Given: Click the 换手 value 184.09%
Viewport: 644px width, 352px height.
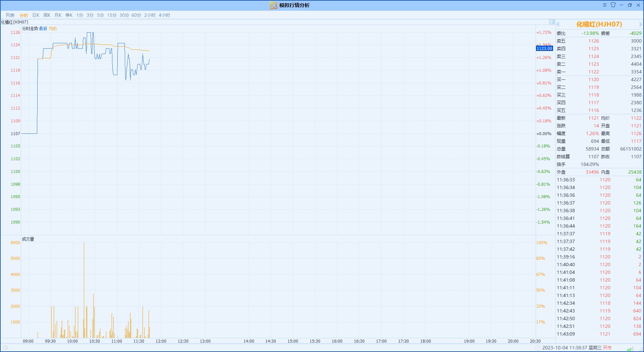Looking at the screenshot, I should click(590, 164).
